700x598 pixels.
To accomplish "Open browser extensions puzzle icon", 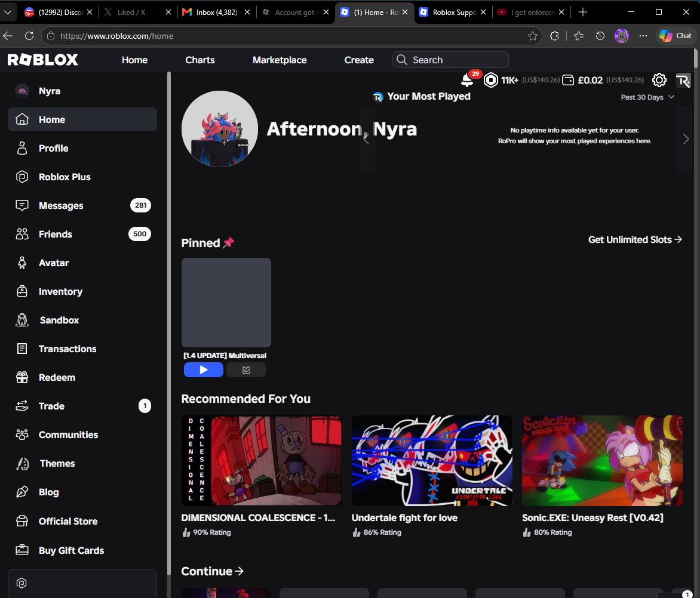I will coord(554,36).
